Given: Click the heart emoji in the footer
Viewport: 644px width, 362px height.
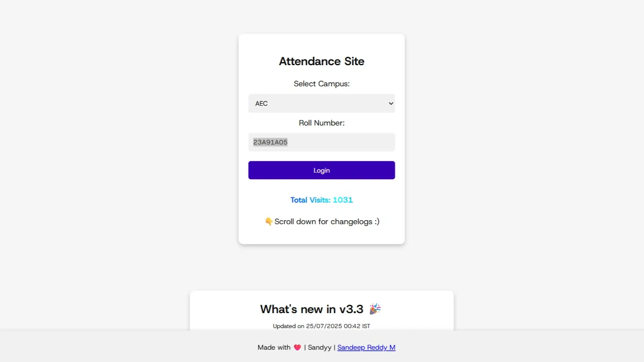Looking at the screenshot, I should [297, 347].
